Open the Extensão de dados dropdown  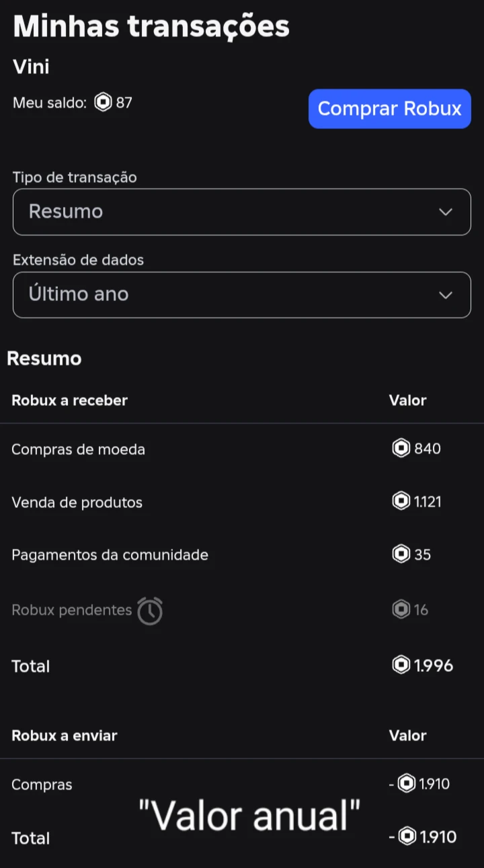(x=241, y=294)
